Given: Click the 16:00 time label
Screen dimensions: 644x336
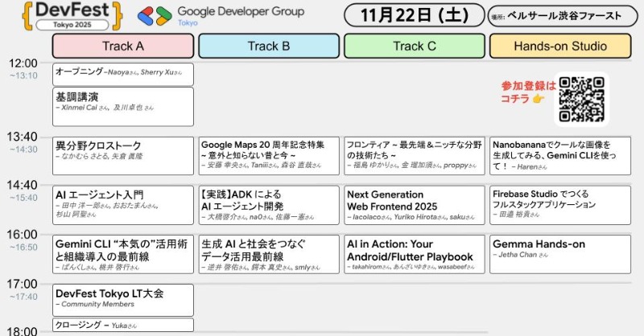Looking at the screenshot, I should point(22,235).
